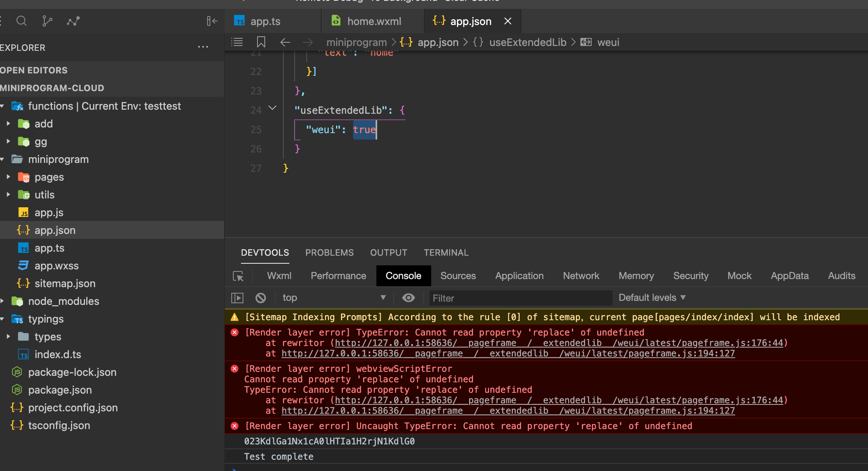Click the element inspector picker icon
Viewport: 868px width, 471px height.
tap(238, 276)
